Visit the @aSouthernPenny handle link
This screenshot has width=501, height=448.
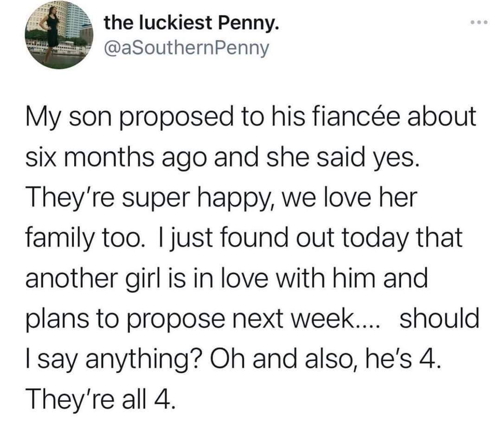tap(186, 48)
